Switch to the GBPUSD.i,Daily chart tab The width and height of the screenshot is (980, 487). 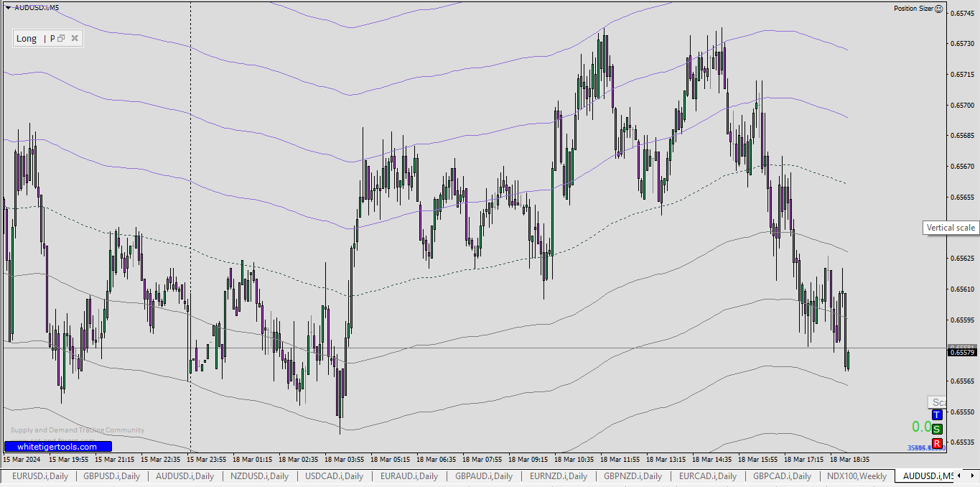[111, 476]
